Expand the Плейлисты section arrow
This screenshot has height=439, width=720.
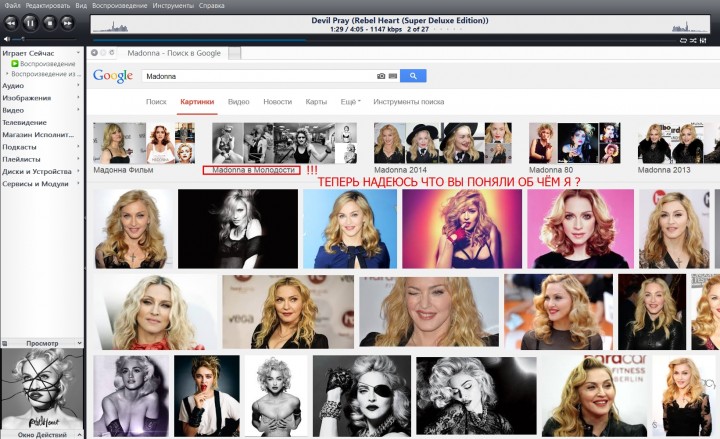click(79, 159)
